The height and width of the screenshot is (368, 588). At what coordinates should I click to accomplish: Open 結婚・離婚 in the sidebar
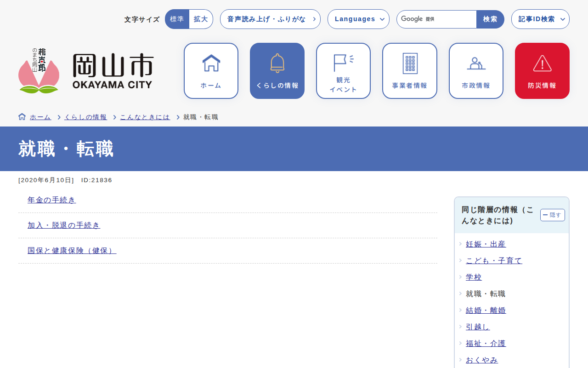coord(486,310)
